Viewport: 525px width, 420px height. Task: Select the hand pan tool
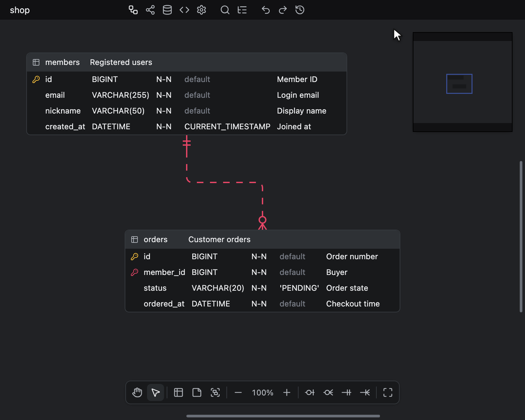click(x=137, y=392)
